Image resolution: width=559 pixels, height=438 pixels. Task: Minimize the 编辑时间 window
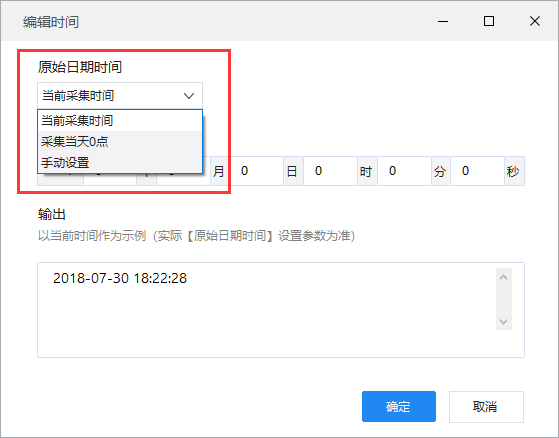pos(443,21)
